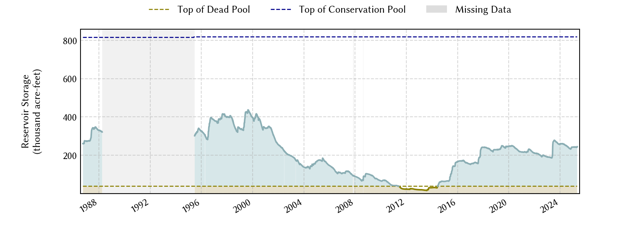Click the 400 y-axis tick label
This screenshot has width=644, height=242.
[x=70, y=118]
